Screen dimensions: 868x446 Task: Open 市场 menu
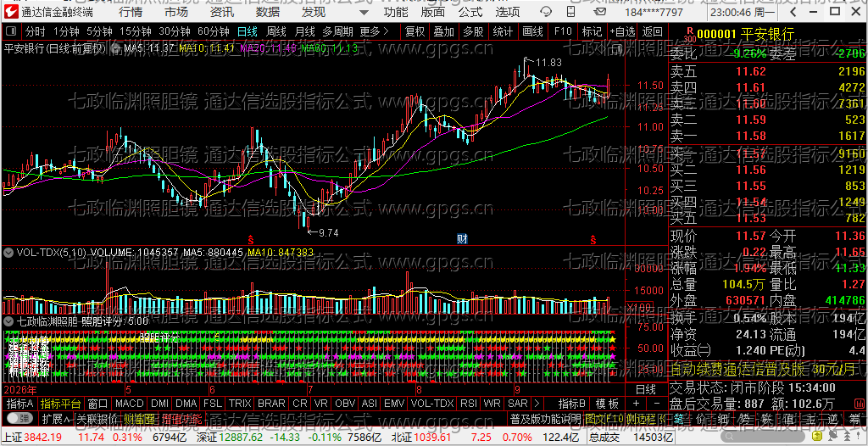pyautogui.click(x=176, y=12)
